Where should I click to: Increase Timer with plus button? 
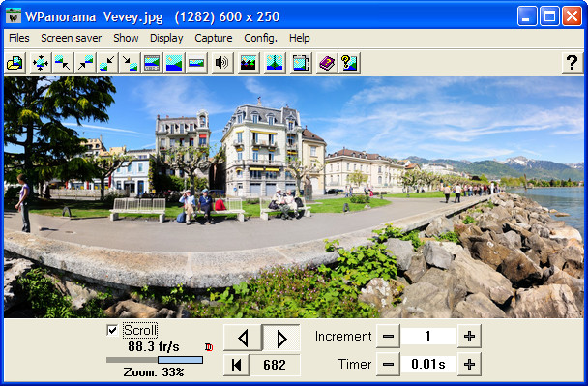coord(469,364)
